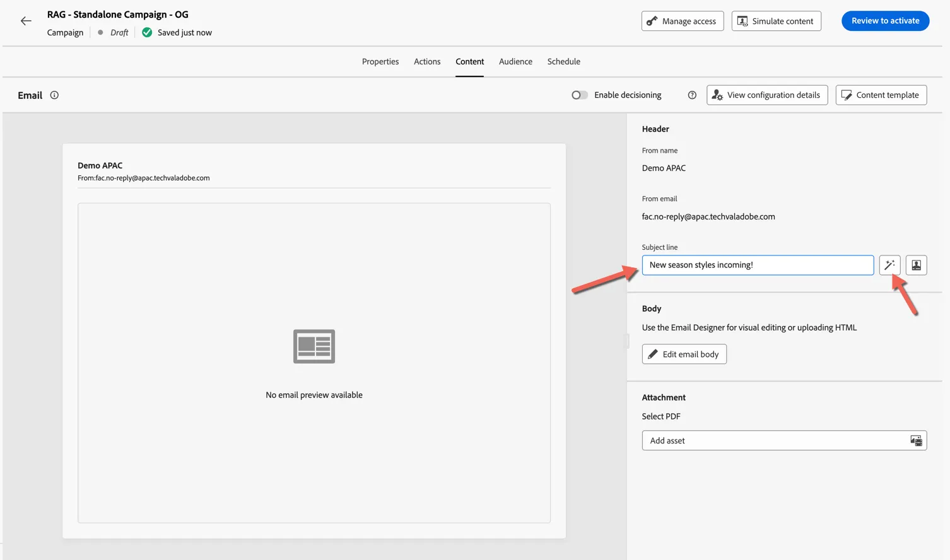Click the Subject line input field

point(758,265)
